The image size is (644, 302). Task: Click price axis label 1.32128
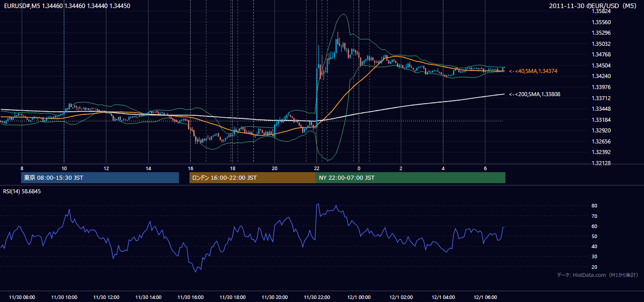coord(602,163)
